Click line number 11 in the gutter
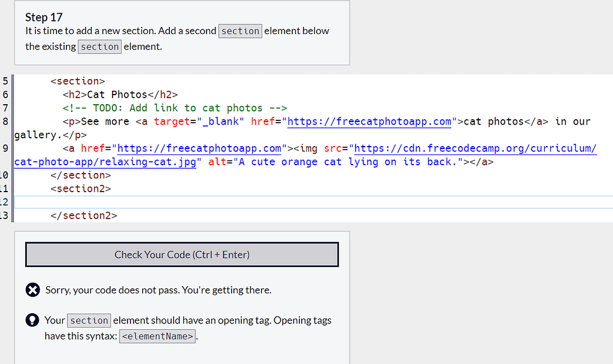The height and width of the screenshot is (364, 613). point(6,189)
